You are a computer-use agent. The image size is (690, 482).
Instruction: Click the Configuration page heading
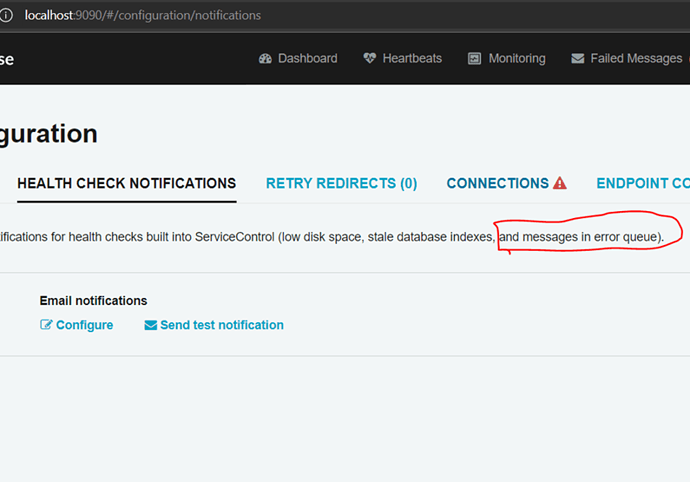pos(48,134)
